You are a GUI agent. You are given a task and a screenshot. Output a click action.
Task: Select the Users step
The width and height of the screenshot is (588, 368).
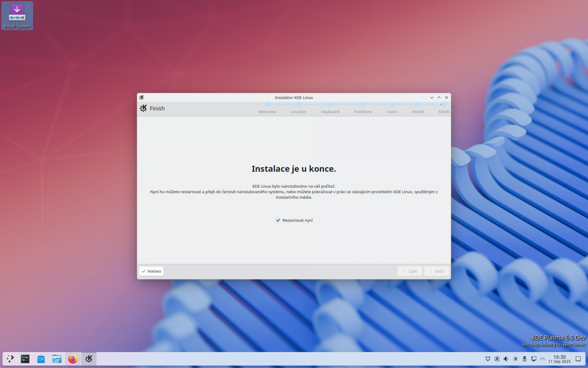392,109
